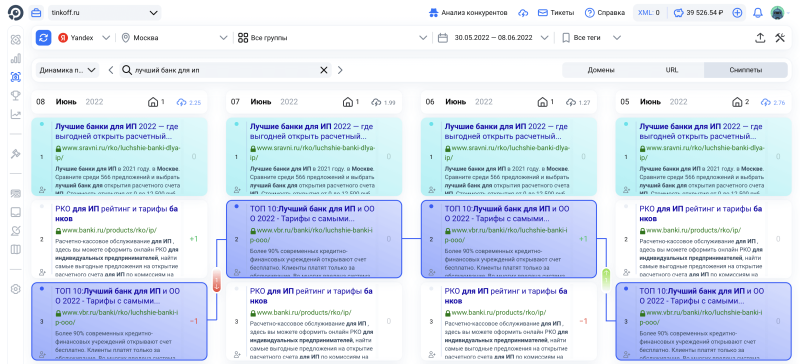Open the line chart sidebar icon
The height and width of the screenshot is (364, 800).
(16, 114)
